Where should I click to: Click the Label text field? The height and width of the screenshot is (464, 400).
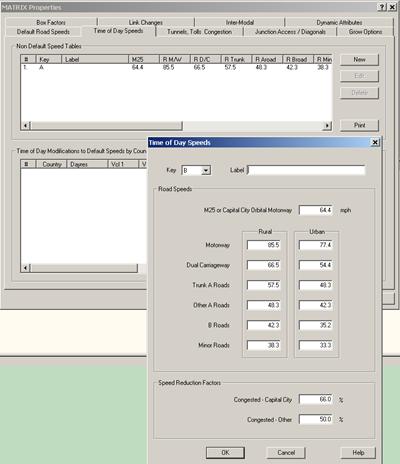point(306,170)
